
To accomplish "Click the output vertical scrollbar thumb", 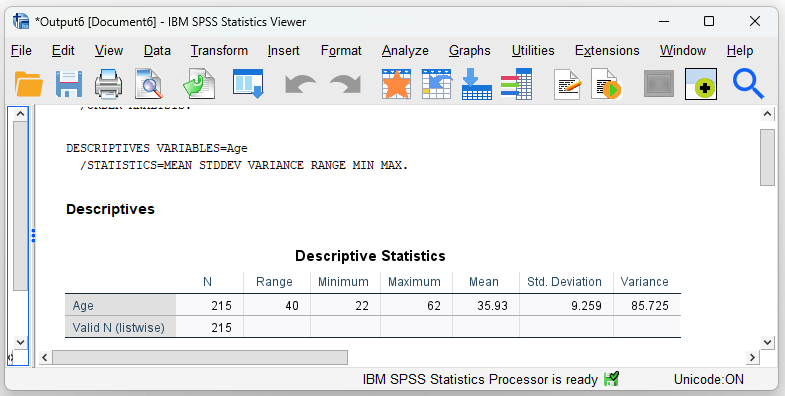I will [767, 157].
